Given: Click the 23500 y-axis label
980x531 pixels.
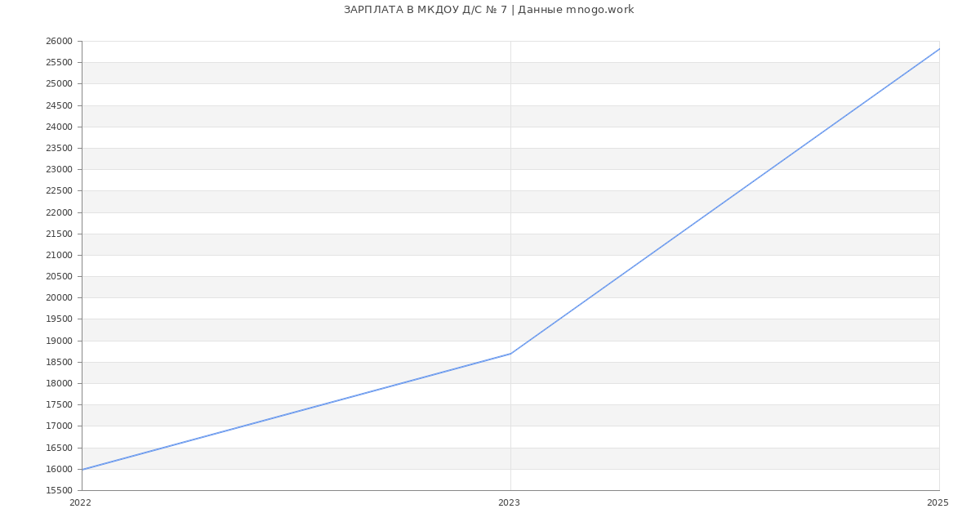Looking at the screenshot, I should pyautogui.click(x=60, y=149).
